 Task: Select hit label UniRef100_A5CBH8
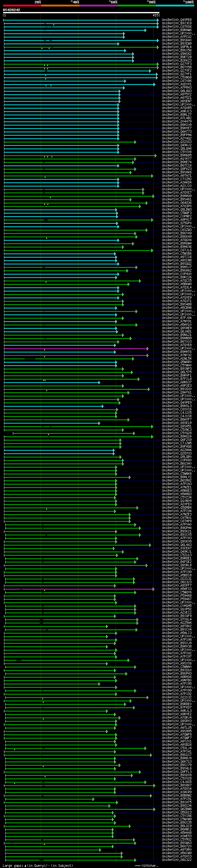pyautogui.click(x=177, y=308)
